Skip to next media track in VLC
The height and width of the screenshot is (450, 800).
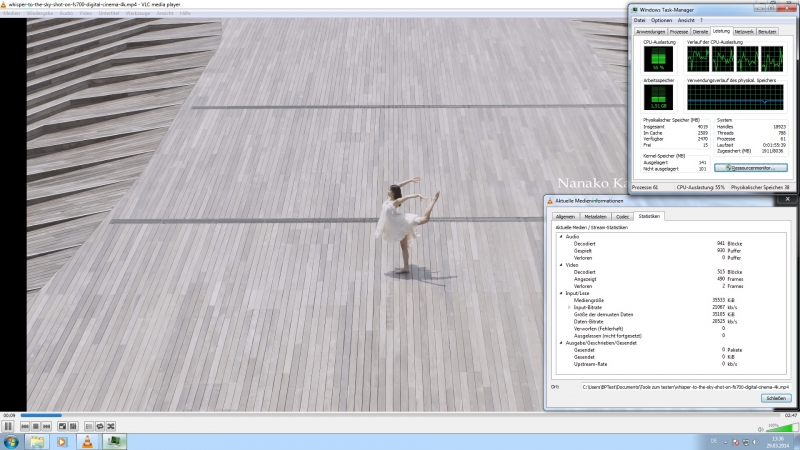pos(46,426)
